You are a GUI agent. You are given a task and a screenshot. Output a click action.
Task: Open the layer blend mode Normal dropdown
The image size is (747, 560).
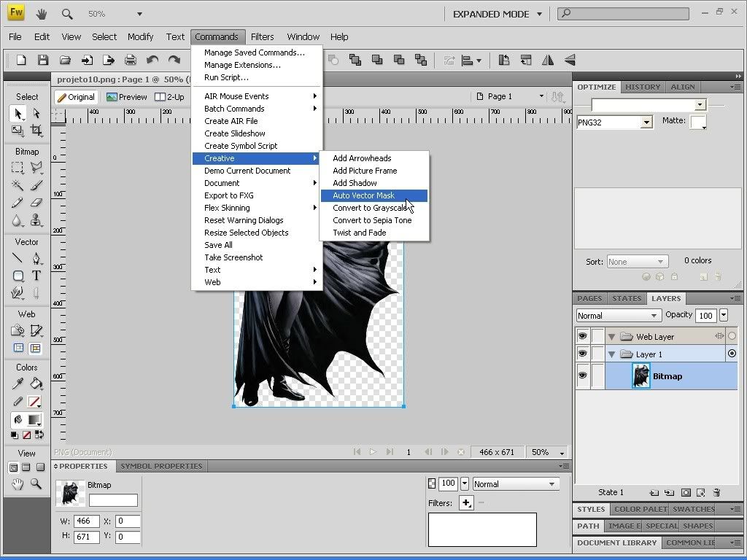618,315
